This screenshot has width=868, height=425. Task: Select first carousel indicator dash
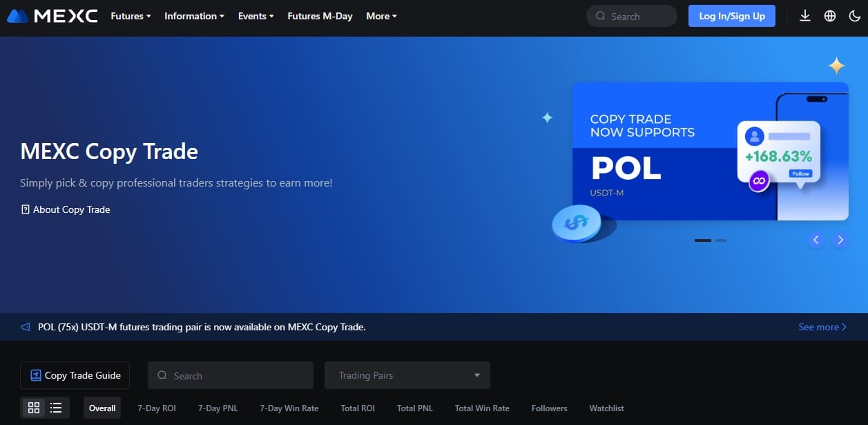[703, 240]
